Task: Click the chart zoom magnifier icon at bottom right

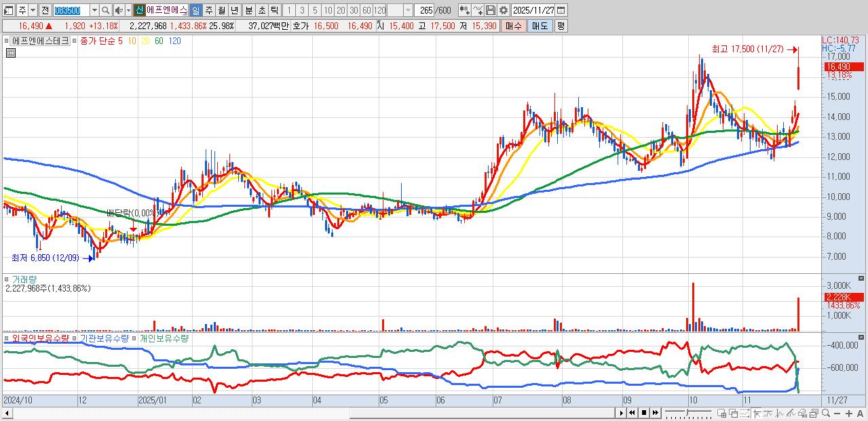Action: point(826,413)
